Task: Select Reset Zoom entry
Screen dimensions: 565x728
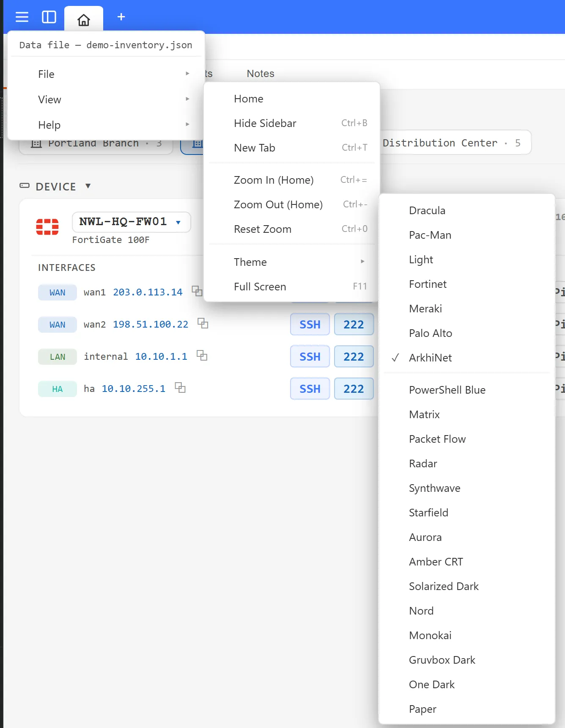Action: click(x=292, y=229)
